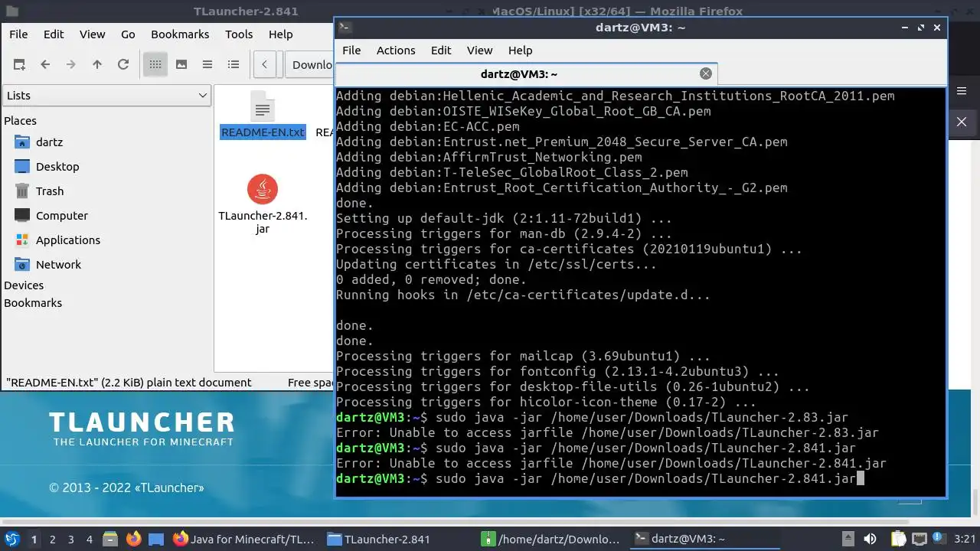This screenshot has height=551, width=980.
Task: Select the README-EN.txt file
Action: [x=263, y=116]
